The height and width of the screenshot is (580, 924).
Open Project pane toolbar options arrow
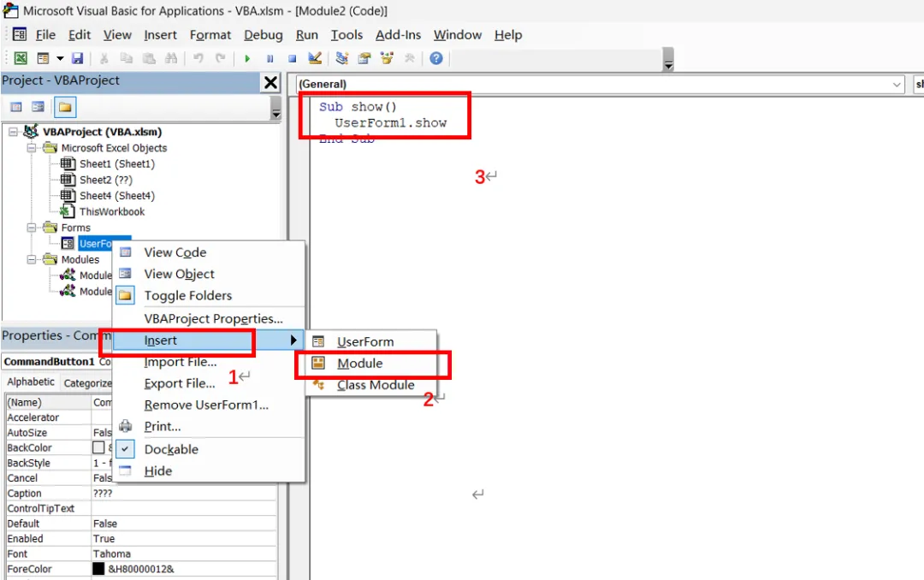click(275, 108)
